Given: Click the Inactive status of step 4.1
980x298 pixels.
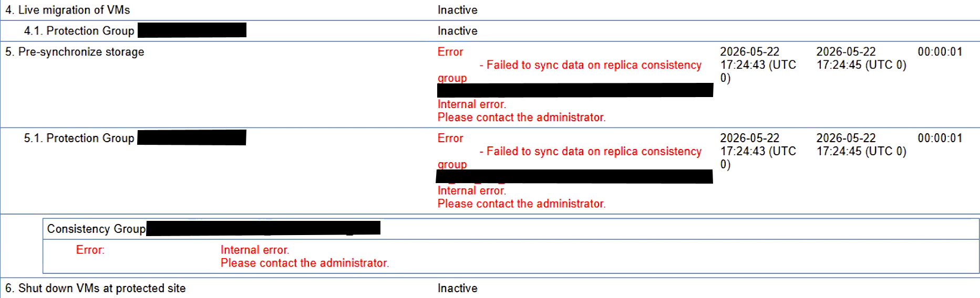Looking at the screenshot, I should tap(458, 31).
